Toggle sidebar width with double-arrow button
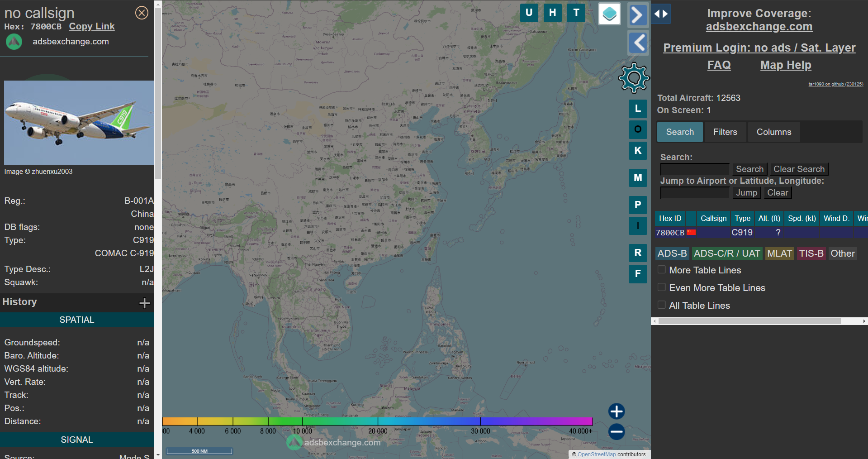 pos(661,14)
